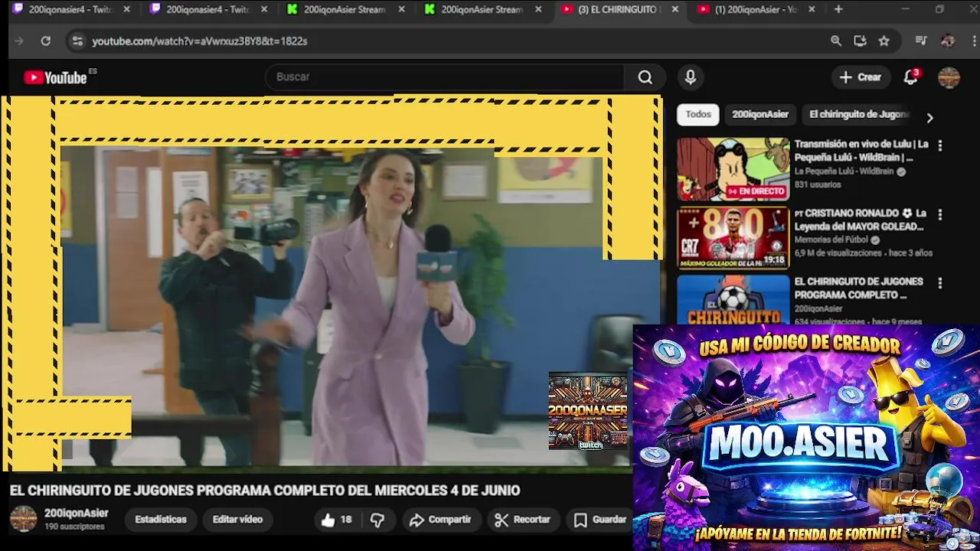Close the second 200iqonasier4 Twitch tab
This screenshot has width=980, height=551.
point(264,9)
